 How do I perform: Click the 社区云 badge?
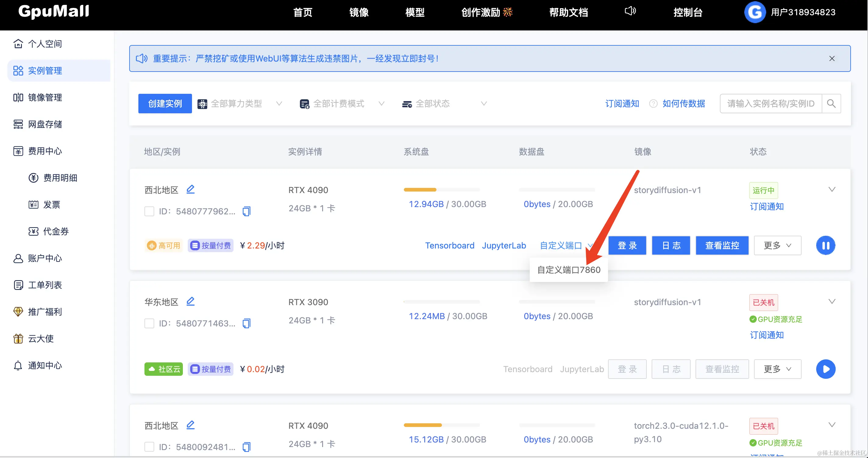click(163, 369)
